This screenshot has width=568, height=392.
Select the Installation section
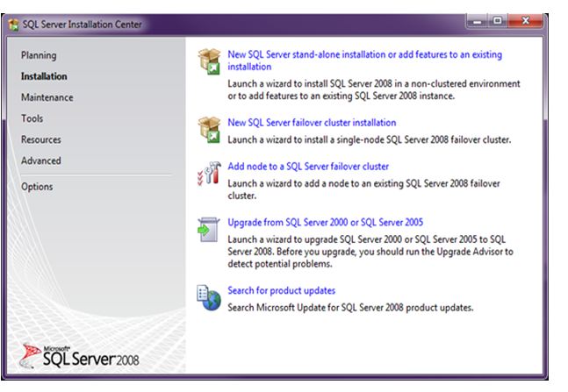click(x=44, y=76)
